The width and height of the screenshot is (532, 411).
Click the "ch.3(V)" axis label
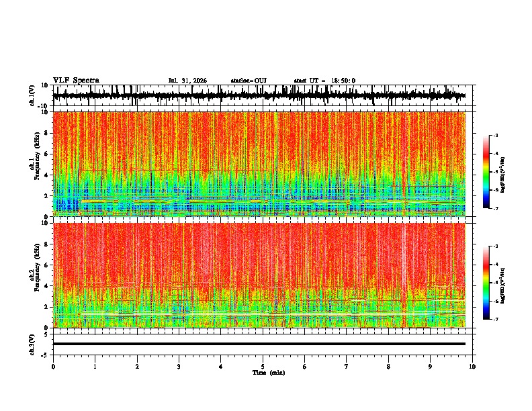[32, 345]
